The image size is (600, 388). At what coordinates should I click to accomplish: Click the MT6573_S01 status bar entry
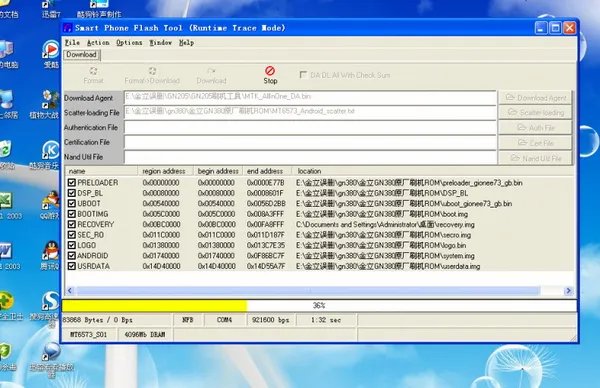pos(89,334)
